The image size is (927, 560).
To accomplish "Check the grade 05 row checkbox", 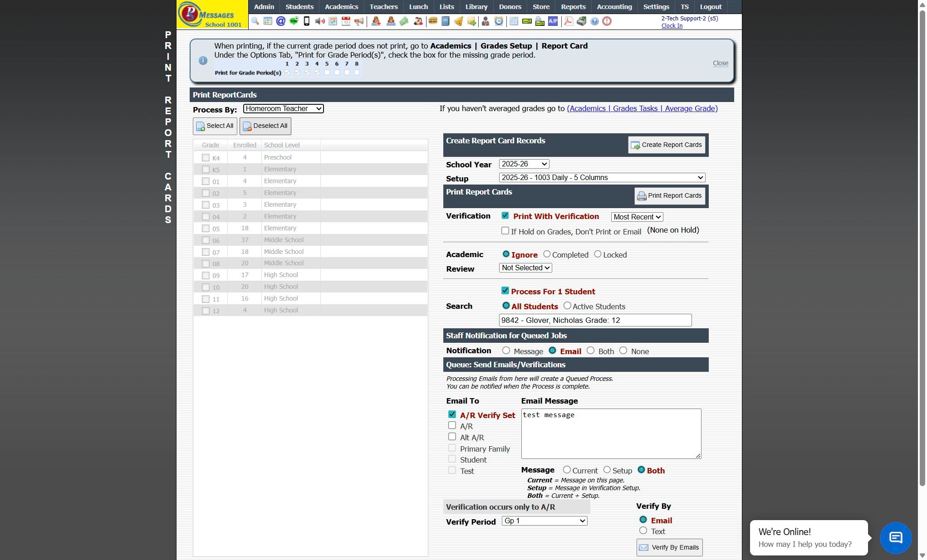I will [x=206, y=229].
